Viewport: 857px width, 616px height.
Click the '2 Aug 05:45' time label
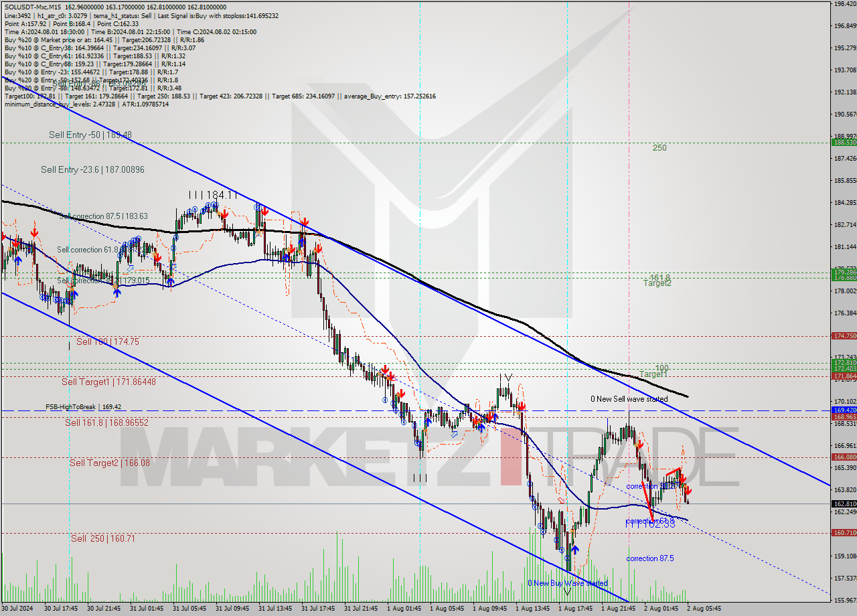tap(703, 609)
